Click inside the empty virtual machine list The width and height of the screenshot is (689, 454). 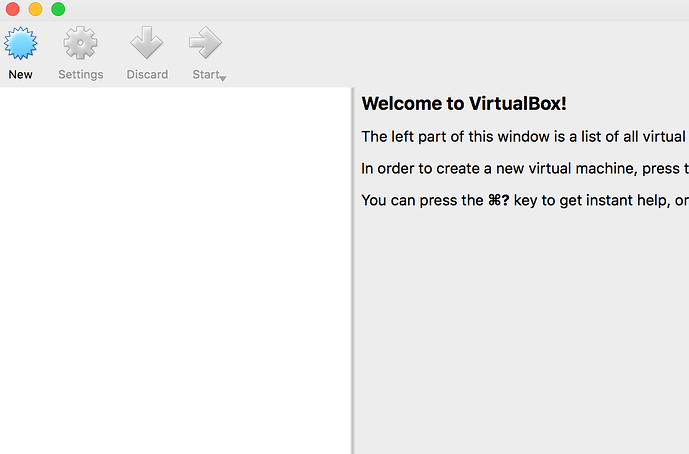tap(175, 270)
